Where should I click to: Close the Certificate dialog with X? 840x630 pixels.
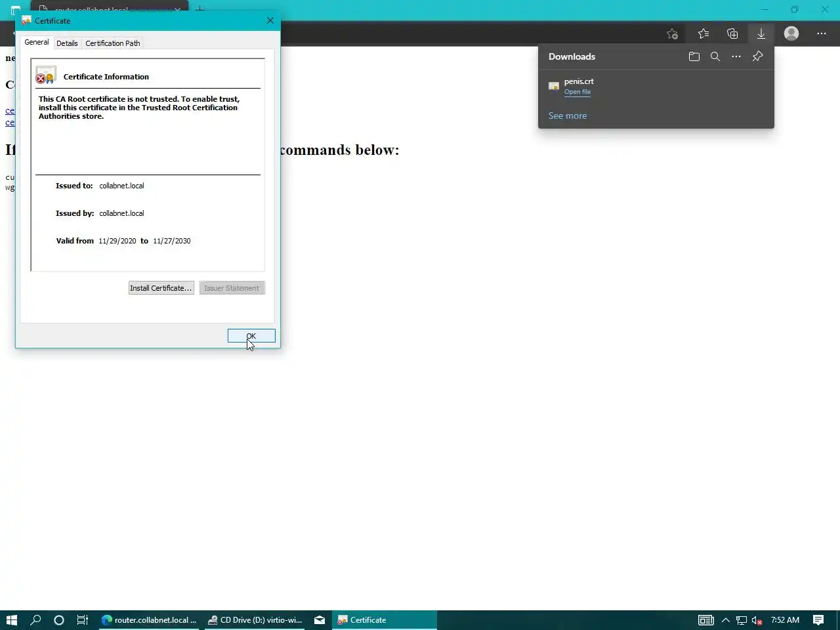270,20
